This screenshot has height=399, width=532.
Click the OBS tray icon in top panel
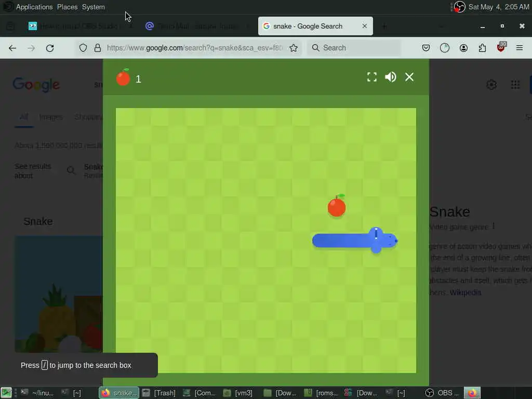pyautogui.click(x=459, y=7)
